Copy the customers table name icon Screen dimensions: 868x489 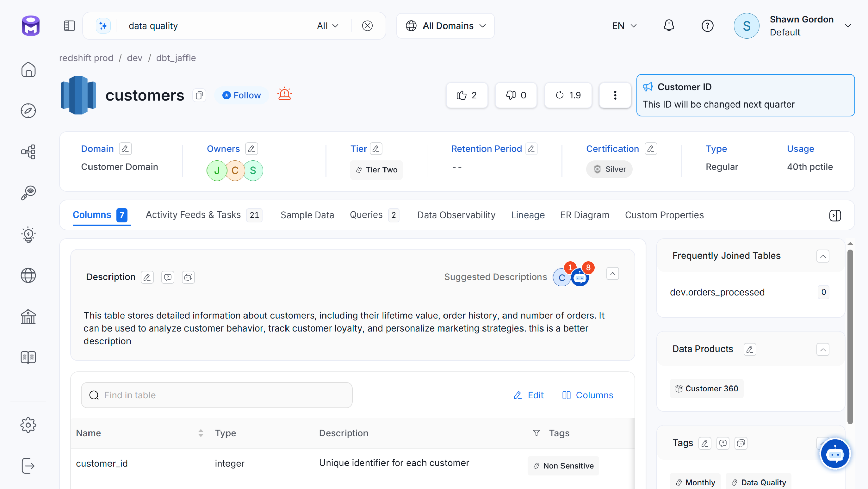click(x=199, y=95)
